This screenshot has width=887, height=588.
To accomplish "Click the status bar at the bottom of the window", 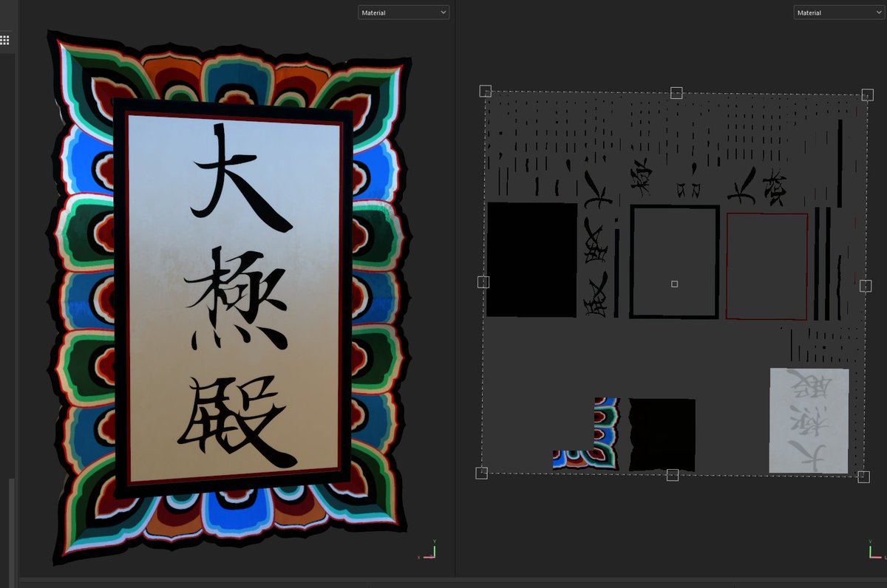I will [443, 585].
